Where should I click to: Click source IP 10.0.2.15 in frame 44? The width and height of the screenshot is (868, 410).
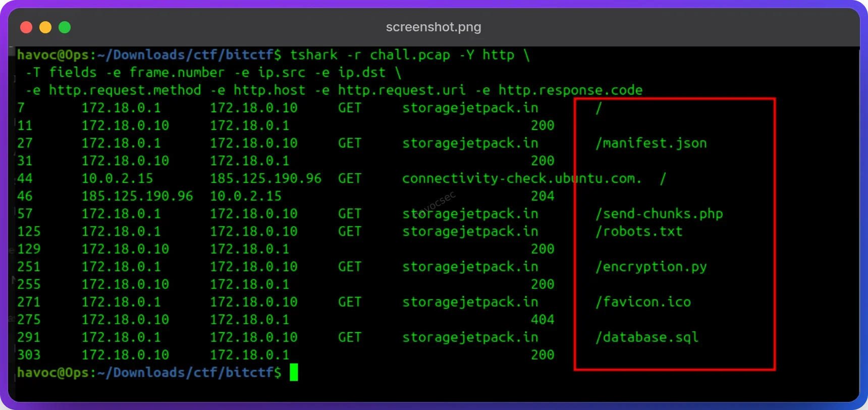[x=117, y=179]
